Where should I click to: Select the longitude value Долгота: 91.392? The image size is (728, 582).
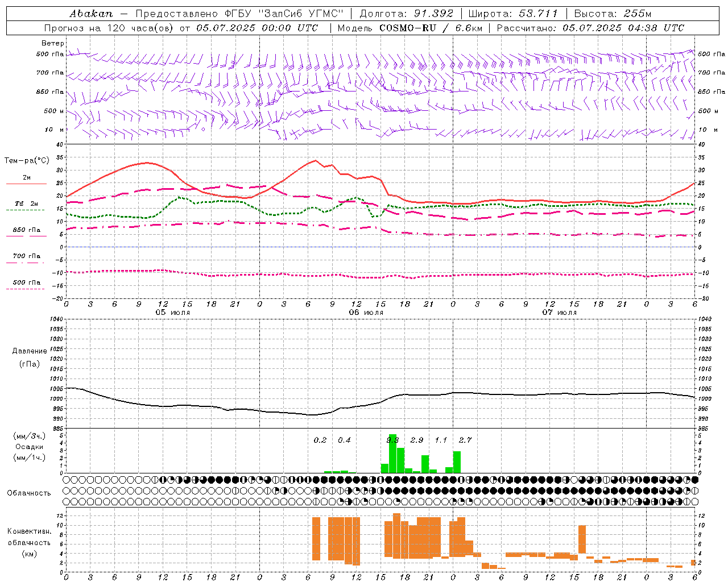click(x=407, y=13)
